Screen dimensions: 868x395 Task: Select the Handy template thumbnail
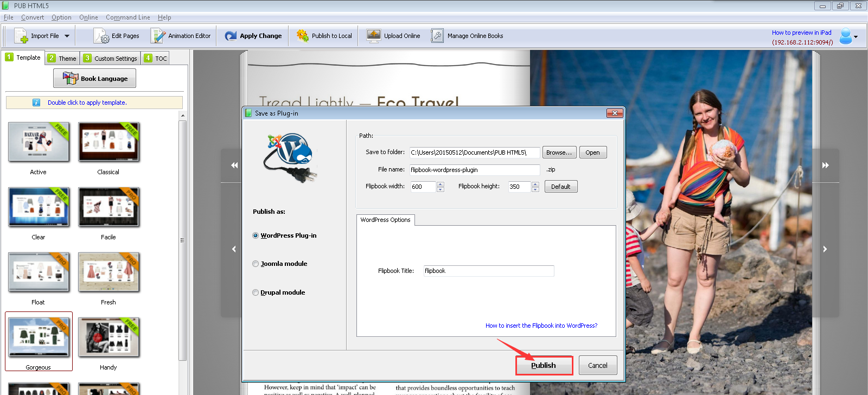(108, 337)
